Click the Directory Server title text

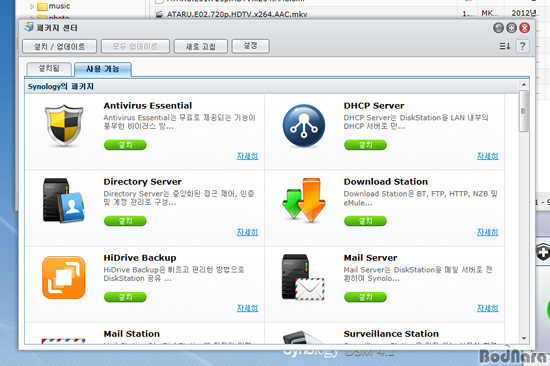pos(142,182)
